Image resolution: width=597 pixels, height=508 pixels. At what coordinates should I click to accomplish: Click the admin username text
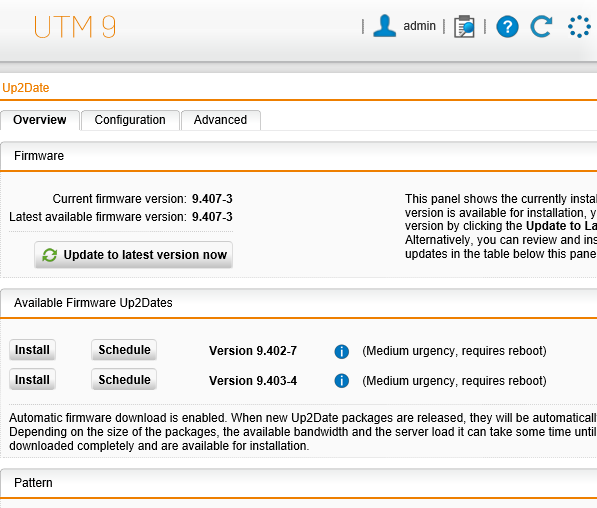pos(419,26)
